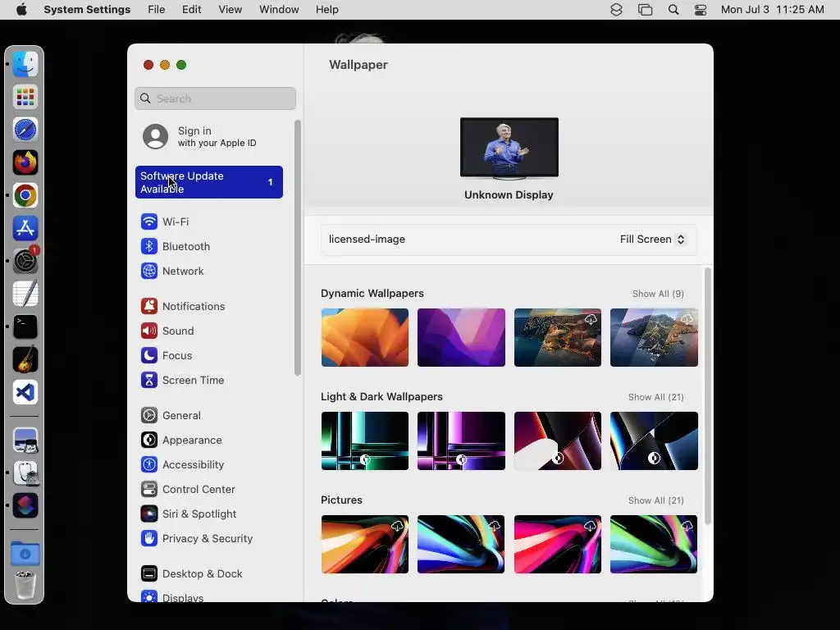Click the sidebar Search field
Viewport: 840px width, 630px height.
click(x=216, y=98)
